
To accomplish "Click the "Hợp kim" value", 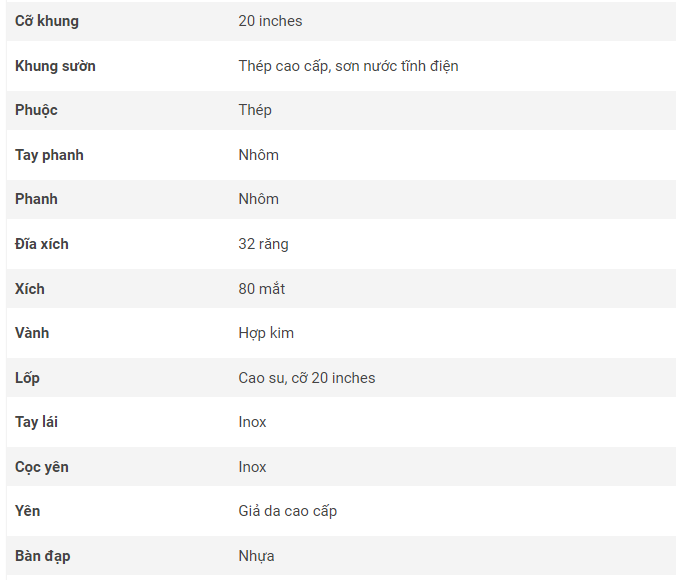I will 266,333.
